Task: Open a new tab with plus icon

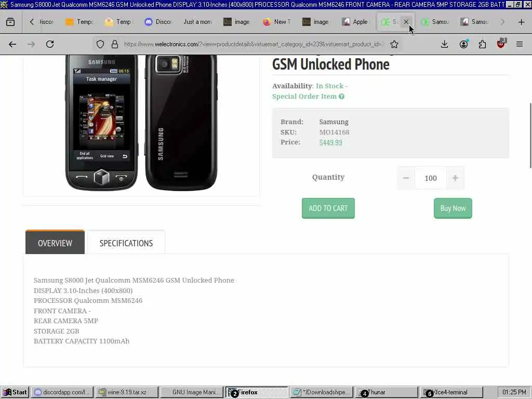Action: (x=521, y=22)
